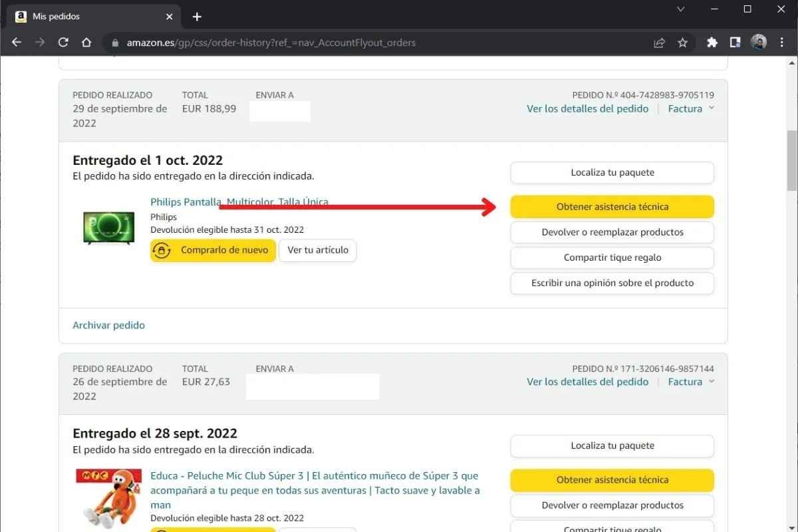Go to the browser home page icon
The height and width of the screenshot is (532, 798).
click(86, 43)
